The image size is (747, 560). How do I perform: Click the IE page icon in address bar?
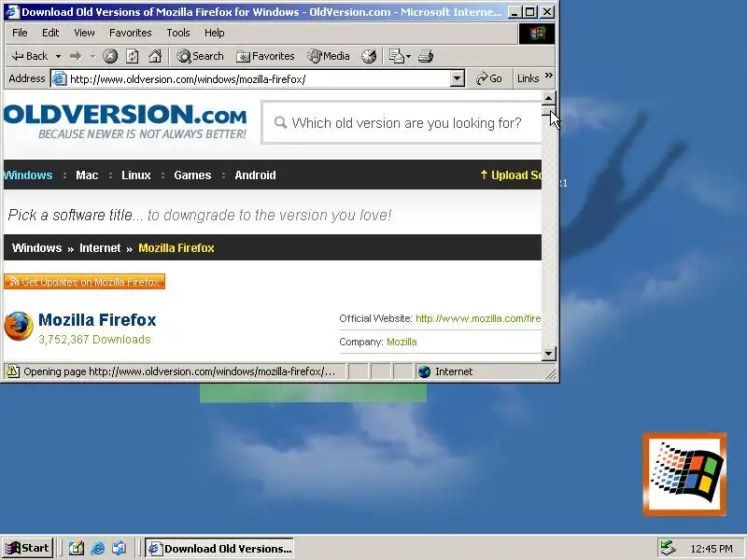point(59,78)
